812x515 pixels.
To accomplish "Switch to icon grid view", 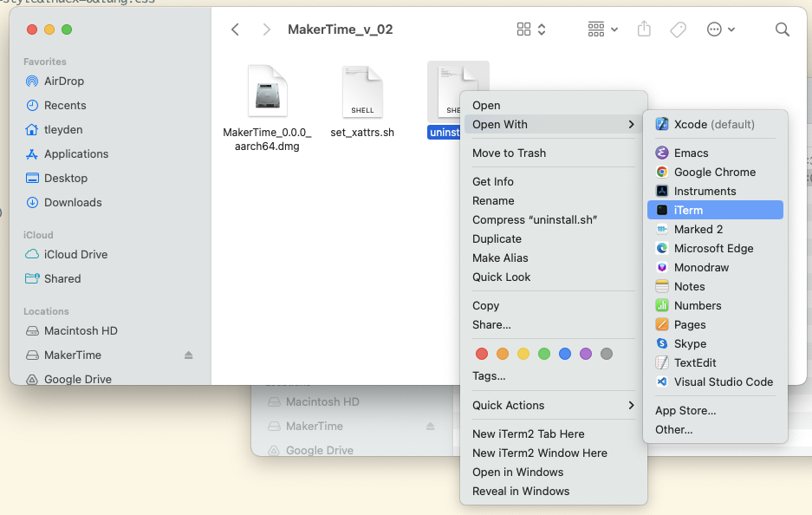I will pos(523,29).
